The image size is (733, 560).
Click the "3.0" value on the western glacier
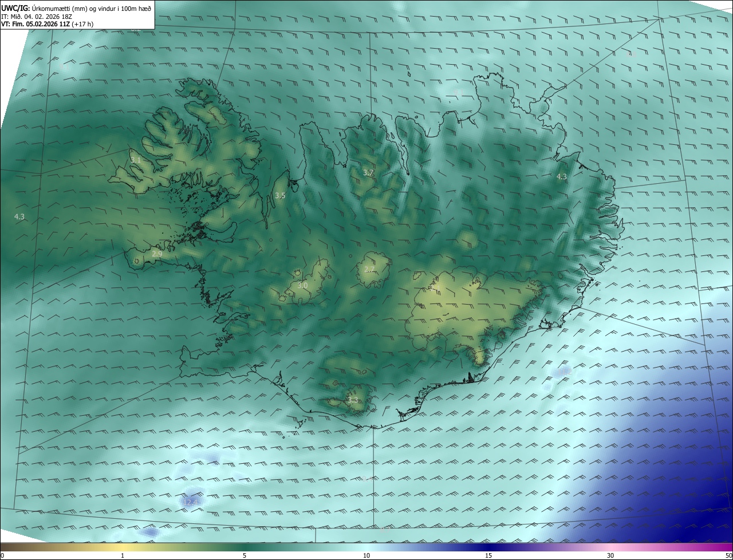[302, 285]
